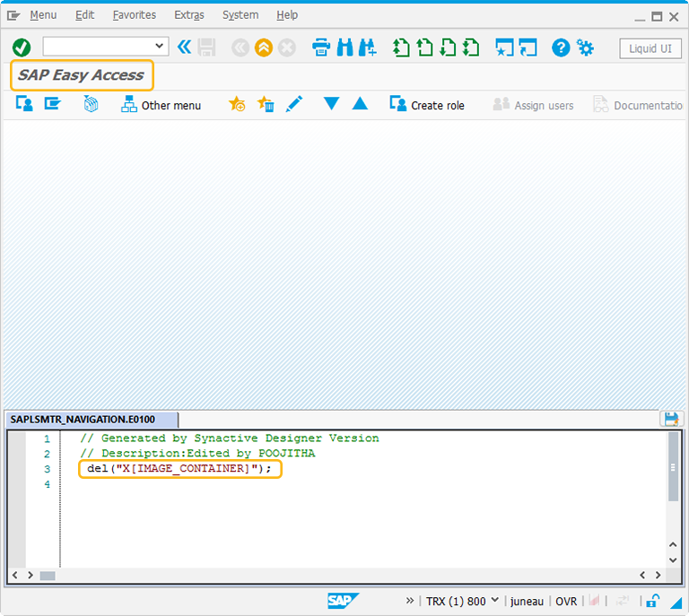Open the blue Help question-mark icon
The image size is (689, 616).
[x=561, y=48]
